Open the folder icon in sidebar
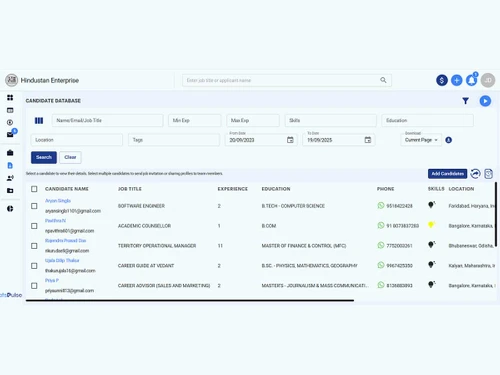The image size is (500, 375). click(10, 191)
